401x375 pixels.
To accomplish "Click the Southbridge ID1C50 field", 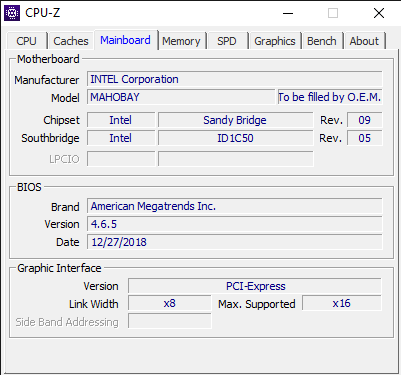I will 235,138.
